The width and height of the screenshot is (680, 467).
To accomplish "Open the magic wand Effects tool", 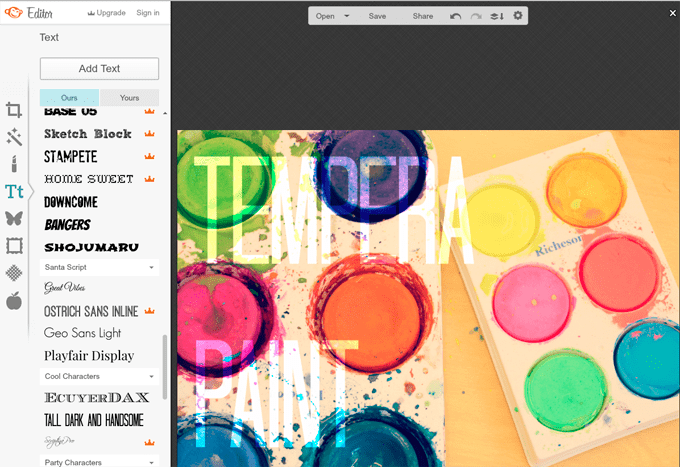I will [x=14, y=137].
